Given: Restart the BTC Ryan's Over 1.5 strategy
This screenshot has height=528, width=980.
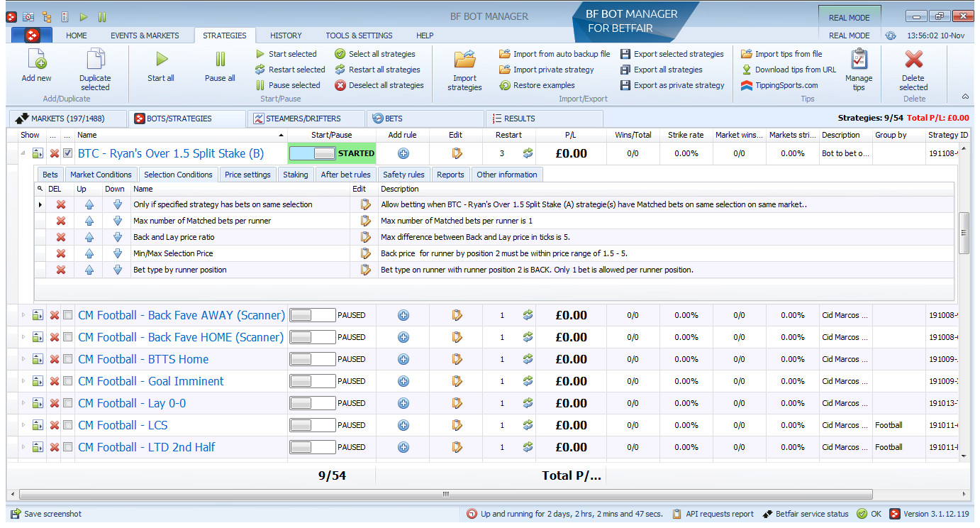Looking at the screenshot, I should pos(528,153).
